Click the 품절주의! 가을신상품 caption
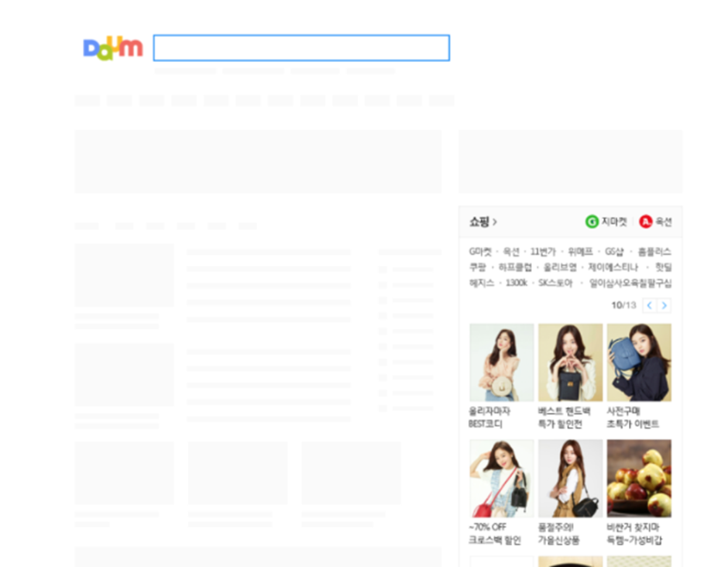The width and height of the screenshot is (728, 567). click(x=559, y=534)
